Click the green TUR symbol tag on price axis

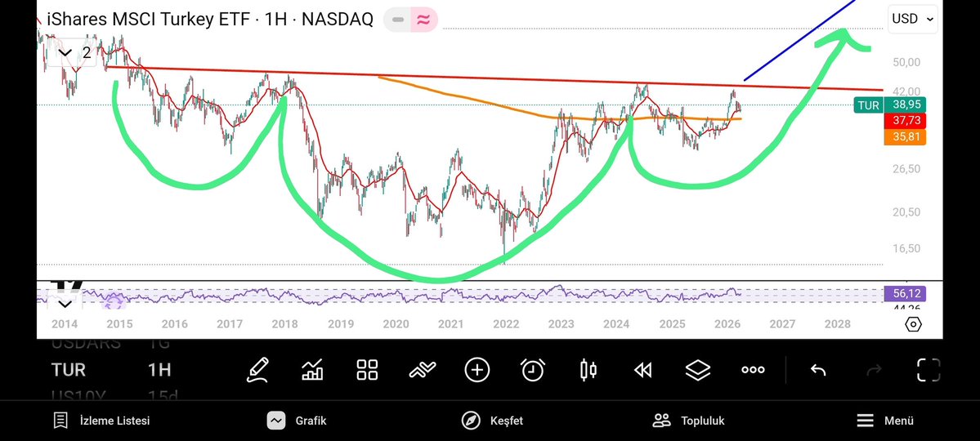point(869,105)
